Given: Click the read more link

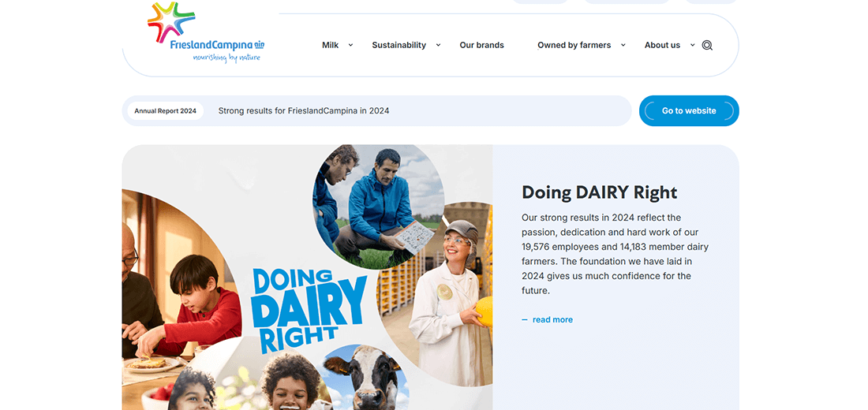Looking at the screenshot, I should click(547, 320).
